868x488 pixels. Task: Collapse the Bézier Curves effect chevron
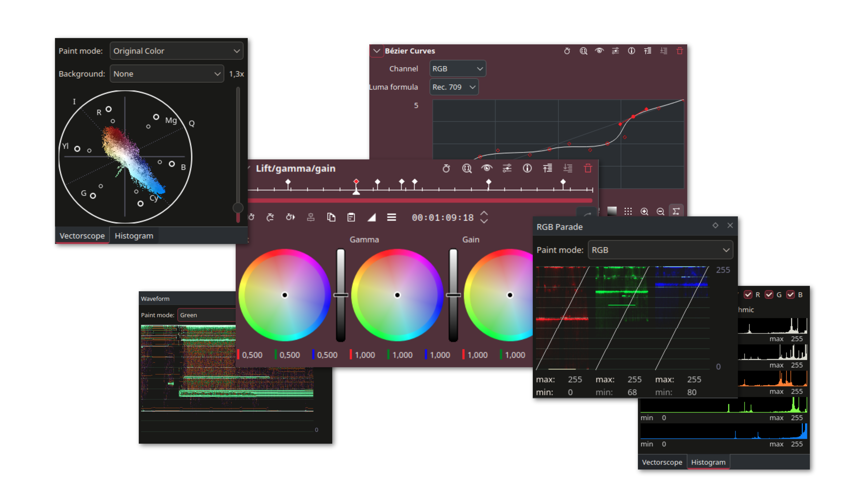click(x=377, y=51)
